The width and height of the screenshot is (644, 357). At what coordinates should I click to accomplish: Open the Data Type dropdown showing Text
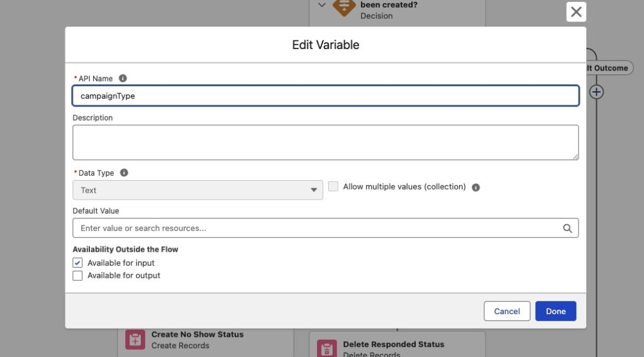(197, 190)
